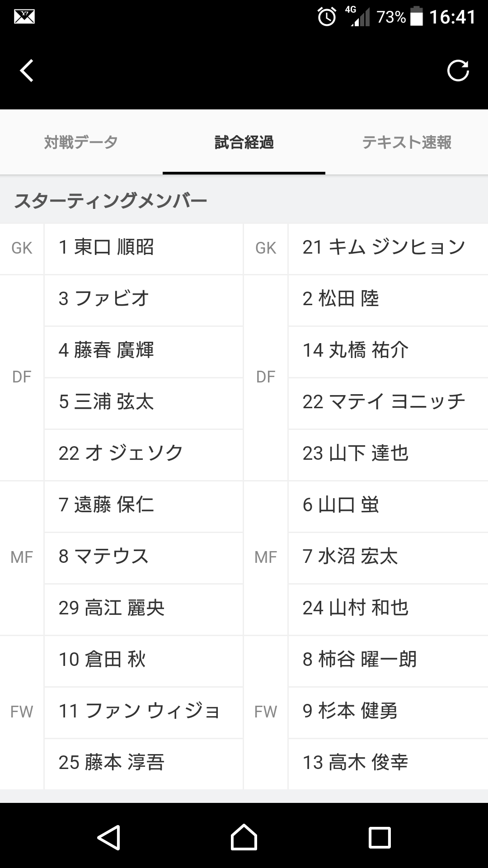This screenshot has width=488, height=868.
Task: Select player 7 遠藤 保仁
Action: (x=143, y=506)
